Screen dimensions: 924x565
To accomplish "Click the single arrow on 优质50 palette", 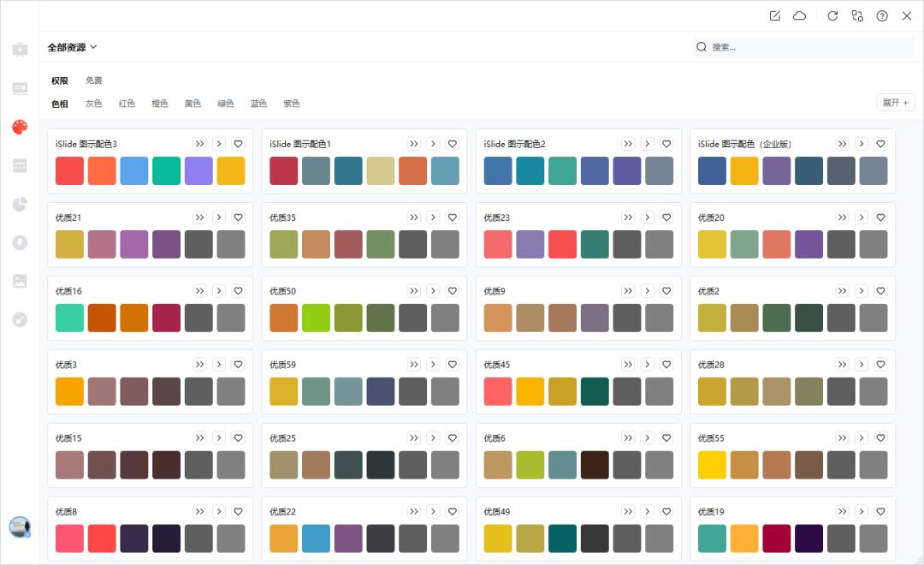I will [x=433, y=291].
